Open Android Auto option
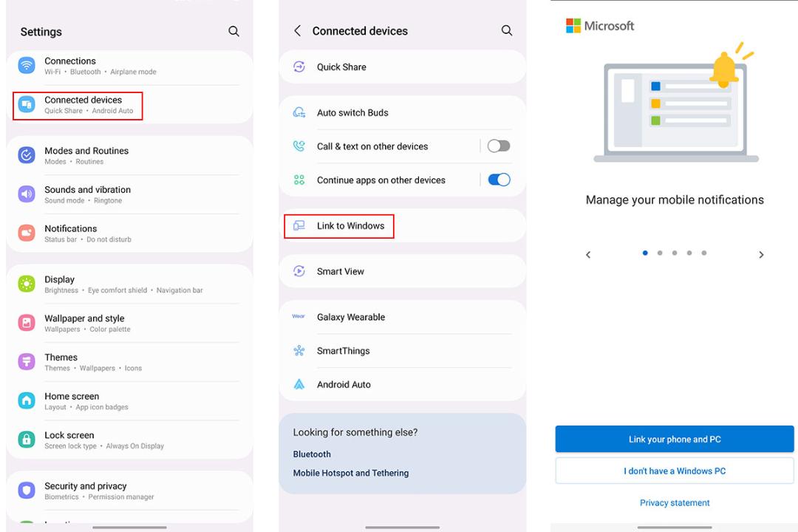The image size is (798, 532). tap(402, 384)
